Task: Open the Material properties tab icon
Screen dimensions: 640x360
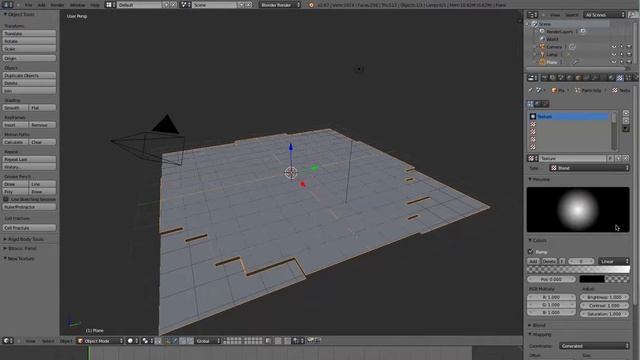Action: [611, 78]
